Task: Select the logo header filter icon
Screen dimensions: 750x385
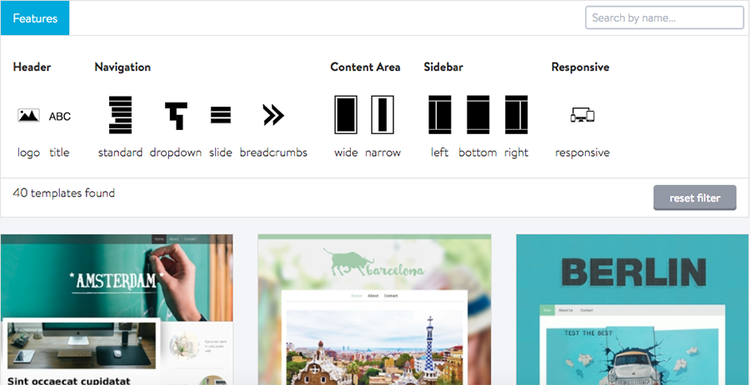Action: click(29, 115)
